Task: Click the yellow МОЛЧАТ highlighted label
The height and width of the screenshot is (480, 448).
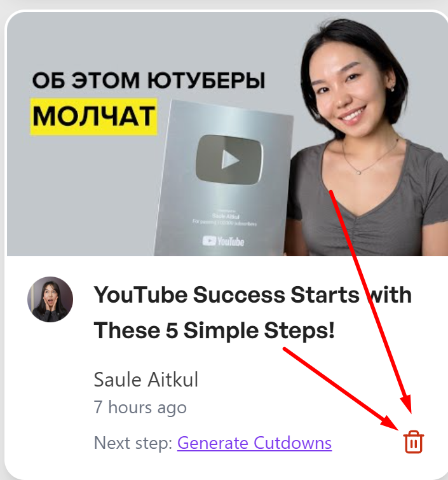Action: click(x=93, y=116)
